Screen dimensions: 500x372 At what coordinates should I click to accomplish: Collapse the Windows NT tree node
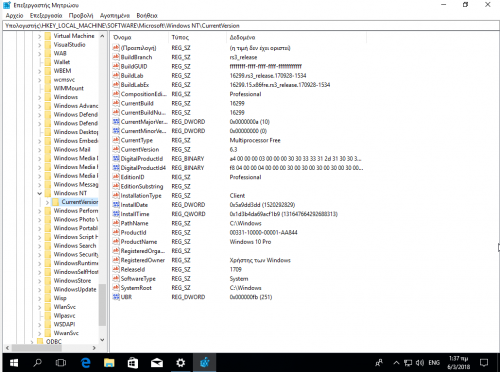point(40,193)
